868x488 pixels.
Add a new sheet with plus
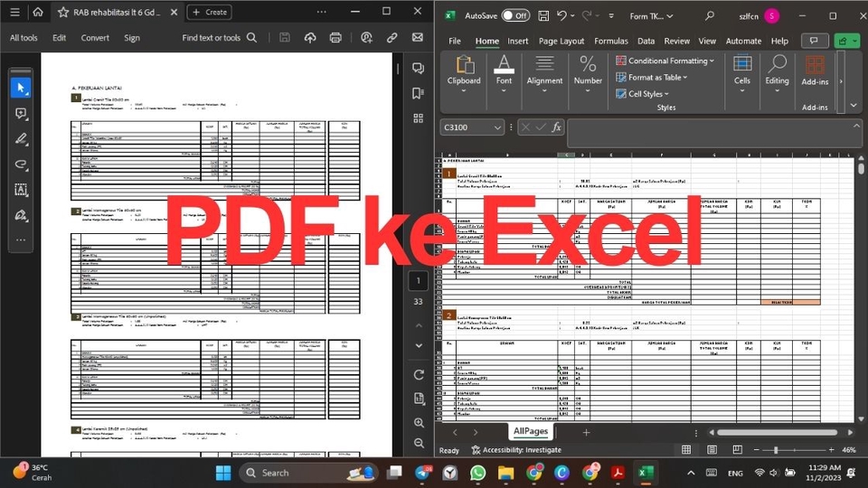click(x=586, y=432)
